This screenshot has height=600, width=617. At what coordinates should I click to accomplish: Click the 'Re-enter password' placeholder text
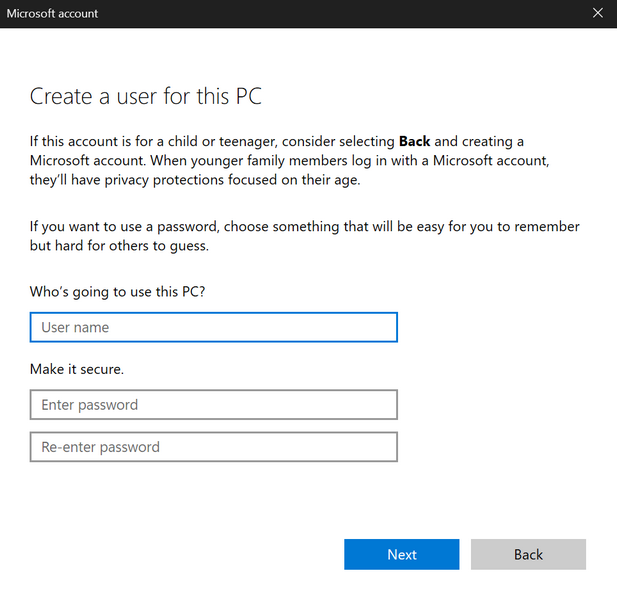100,447
